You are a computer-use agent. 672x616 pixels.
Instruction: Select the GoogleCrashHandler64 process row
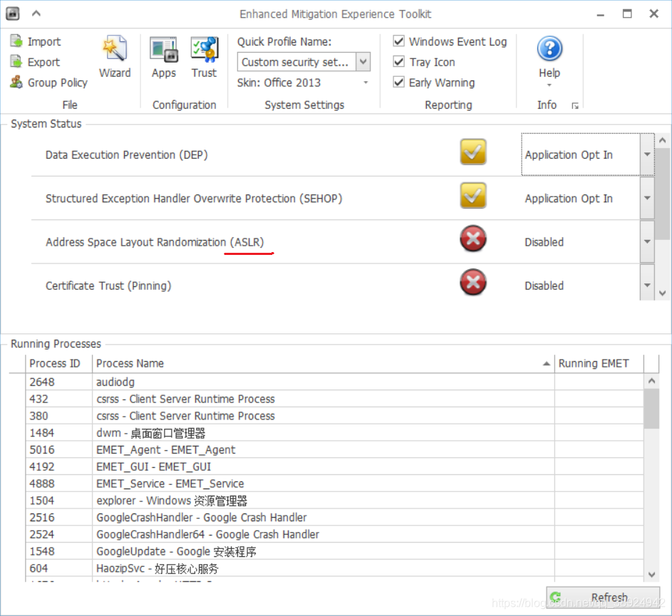(334, 534)
